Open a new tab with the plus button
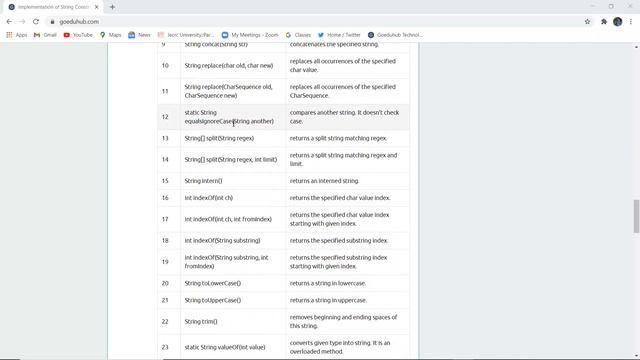Screen dimensions: 640x360 pos(112,7)
